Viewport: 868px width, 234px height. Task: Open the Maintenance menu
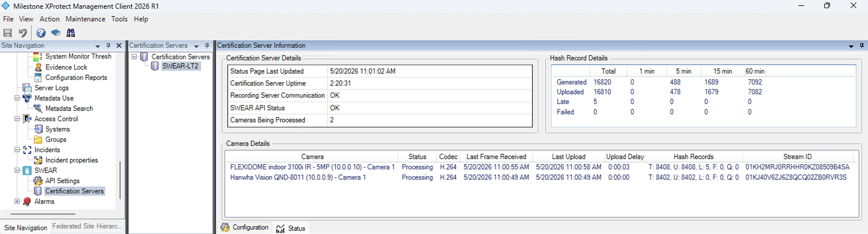(85, 19)
